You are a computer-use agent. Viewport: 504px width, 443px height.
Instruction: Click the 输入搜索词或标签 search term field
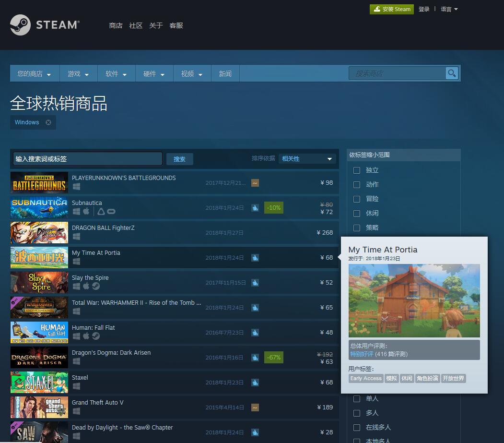[x=87, y=159]
